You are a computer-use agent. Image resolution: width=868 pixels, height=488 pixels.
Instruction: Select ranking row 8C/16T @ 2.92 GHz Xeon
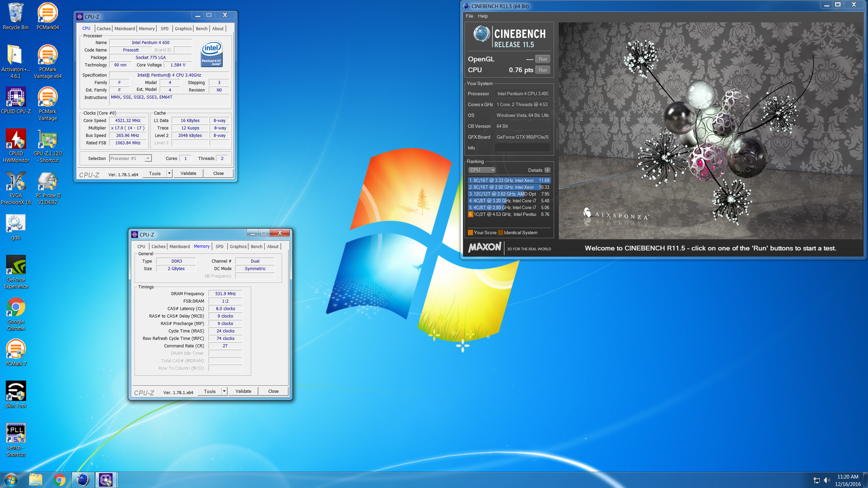509,187
